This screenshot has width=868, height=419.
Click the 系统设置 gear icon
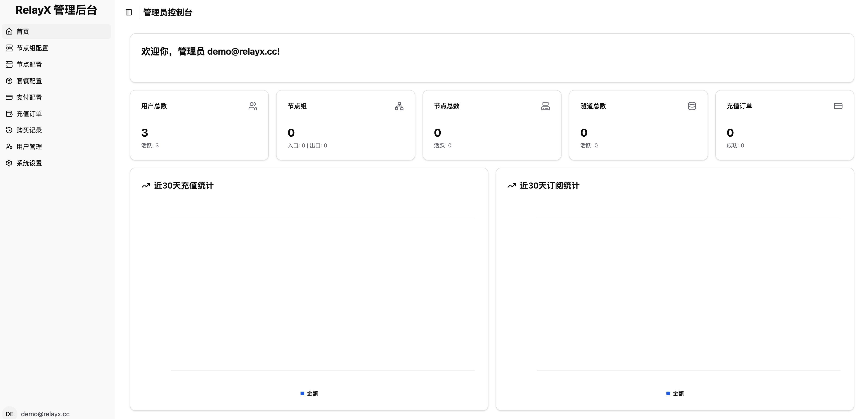click(x=9, y=163)
